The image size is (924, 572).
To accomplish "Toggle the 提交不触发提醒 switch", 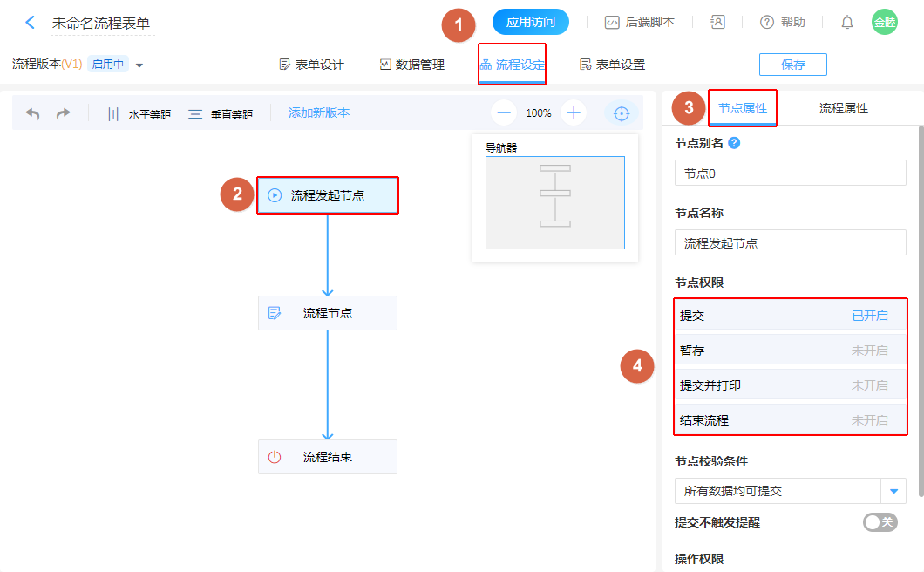I will (880, 522).
